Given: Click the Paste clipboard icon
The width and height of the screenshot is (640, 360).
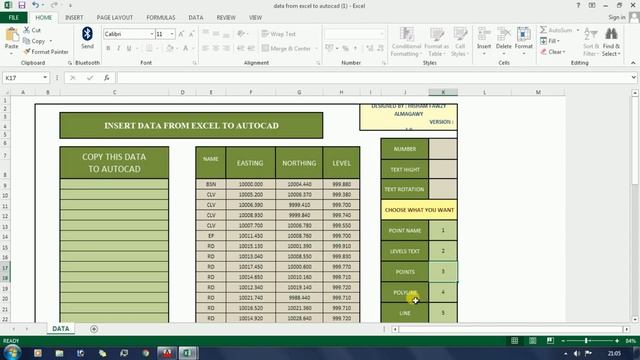Looking at the screenshot, I should click(x=11, y=35).
